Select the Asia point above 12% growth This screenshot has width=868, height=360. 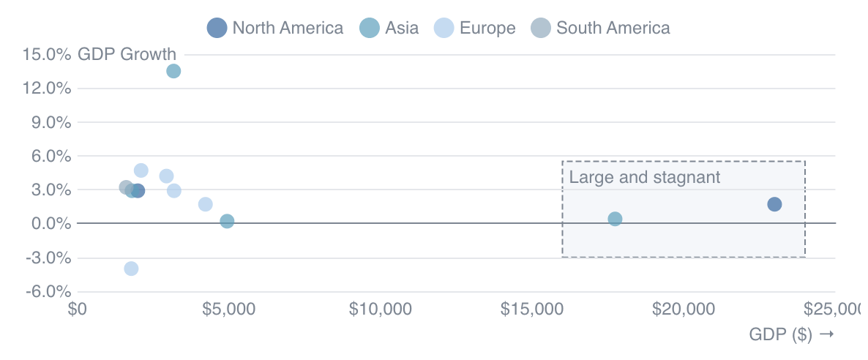point(173,71)
